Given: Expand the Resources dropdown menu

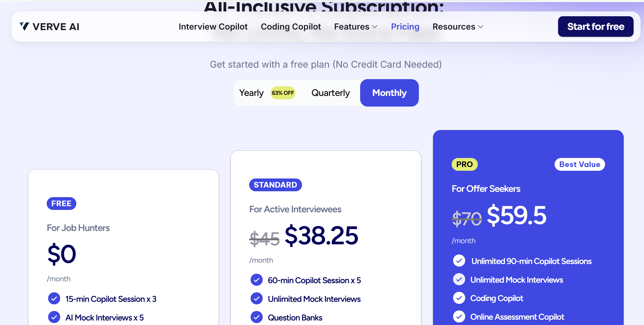Looking at the screenshot, I should [x=458, y=27].
